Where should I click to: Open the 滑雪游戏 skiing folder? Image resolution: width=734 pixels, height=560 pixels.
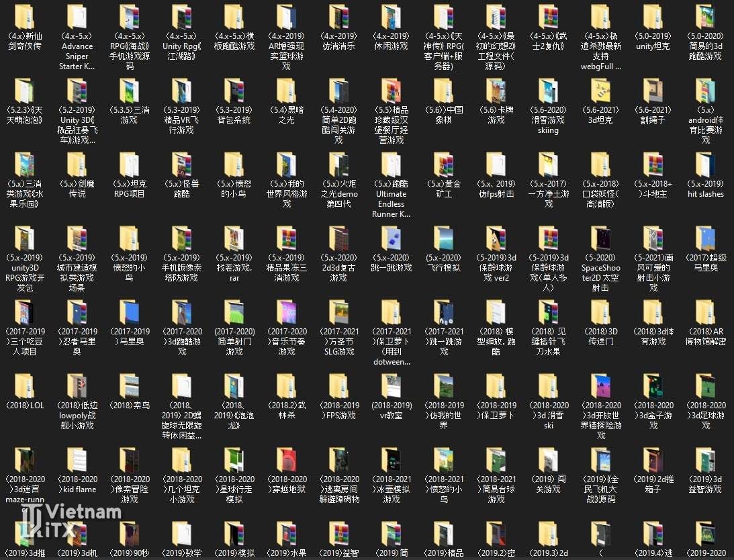(x=548, y=91)
